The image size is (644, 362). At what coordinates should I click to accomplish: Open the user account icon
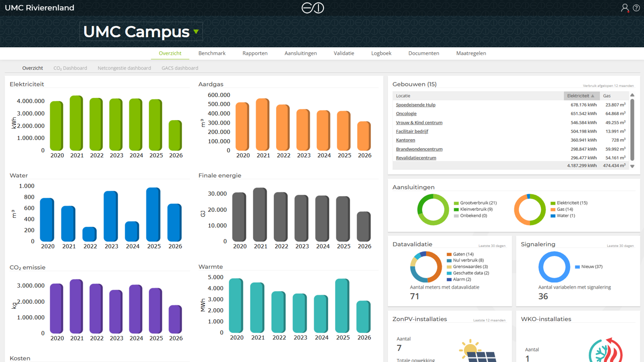[x=625, y=8]
